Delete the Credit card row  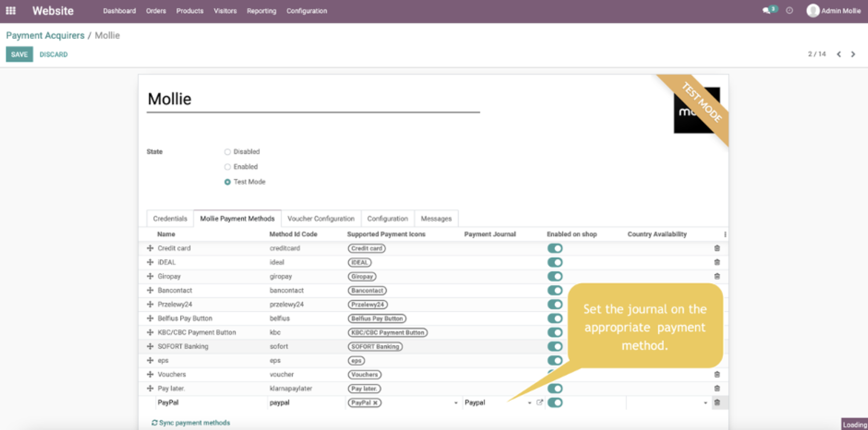717,248
